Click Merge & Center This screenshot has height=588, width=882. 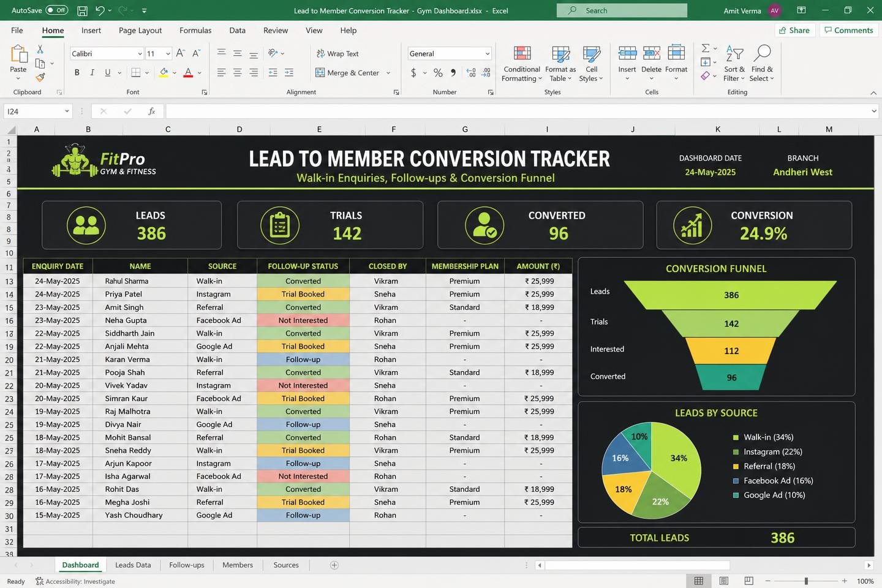[347, 73]
